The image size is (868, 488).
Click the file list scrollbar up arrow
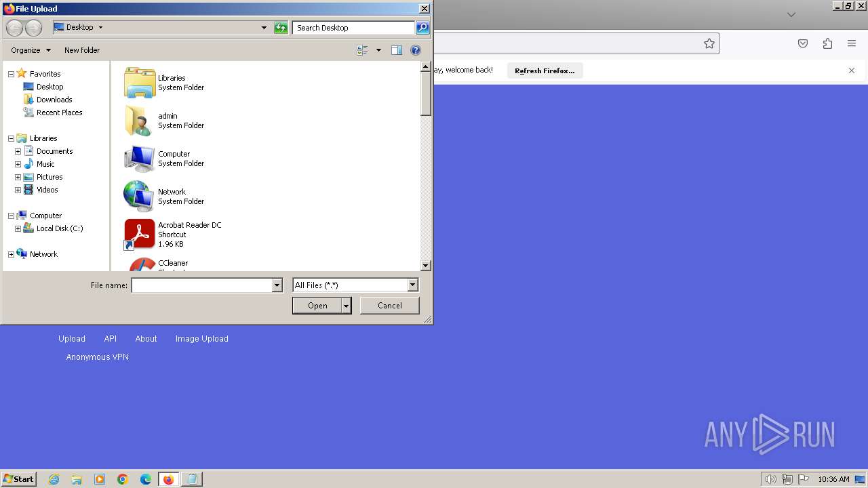(x=426, y=67)
